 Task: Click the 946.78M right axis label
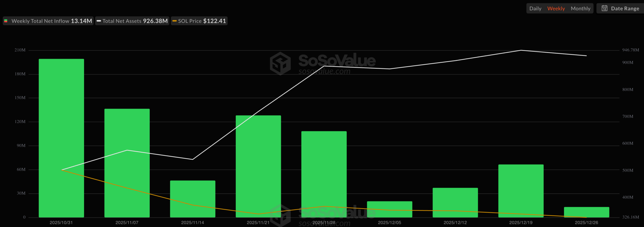tap(631, 50)
